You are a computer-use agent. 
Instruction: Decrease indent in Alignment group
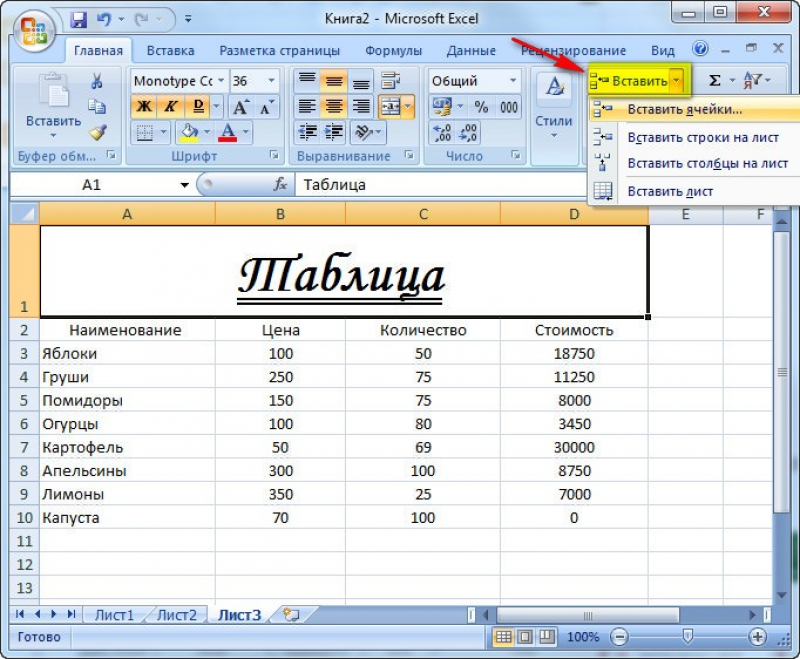click(x=307, y=132)
